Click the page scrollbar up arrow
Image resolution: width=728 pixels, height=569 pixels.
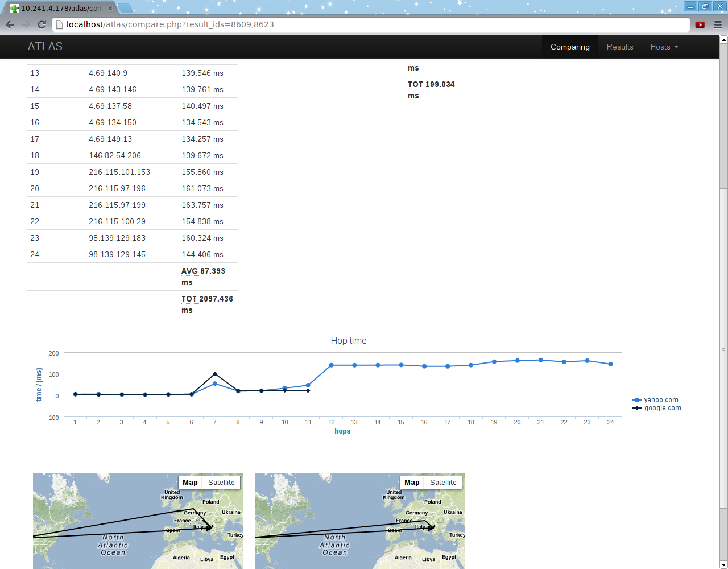(723, 40)
